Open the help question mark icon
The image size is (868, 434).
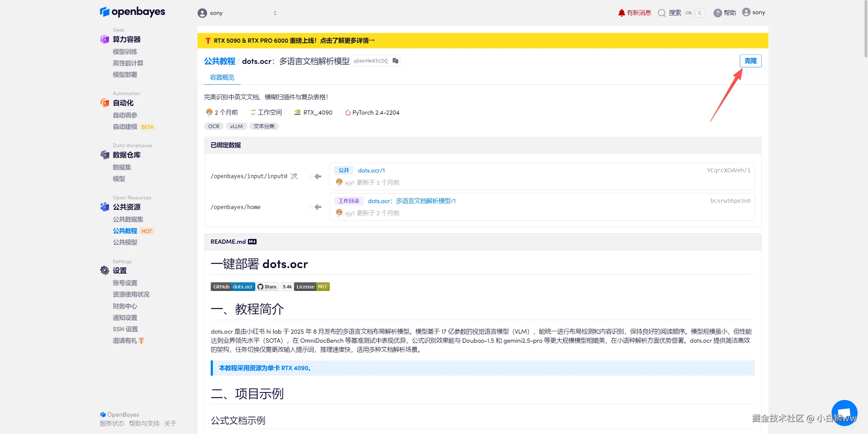coord(717,13)
